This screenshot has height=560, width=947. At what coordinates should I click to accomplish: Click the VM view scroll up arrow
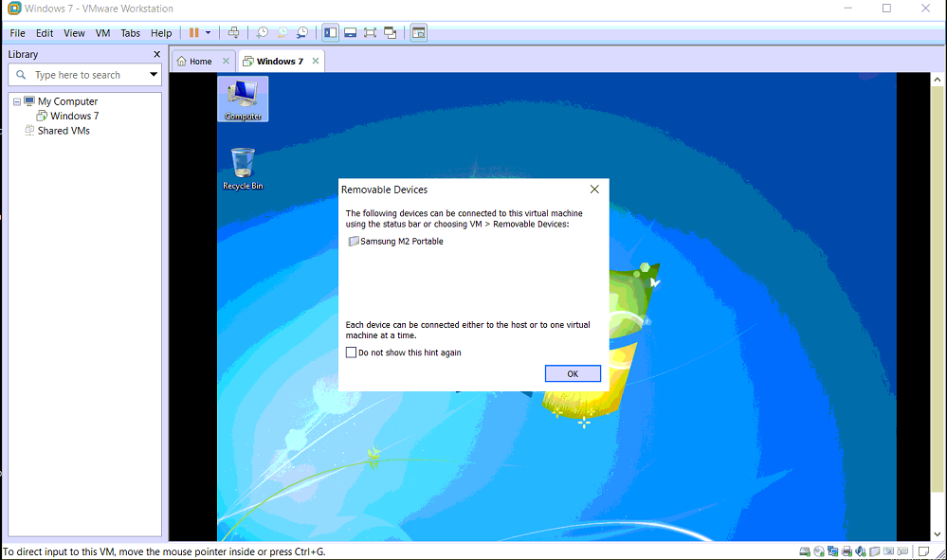click(x=938, y=79)
